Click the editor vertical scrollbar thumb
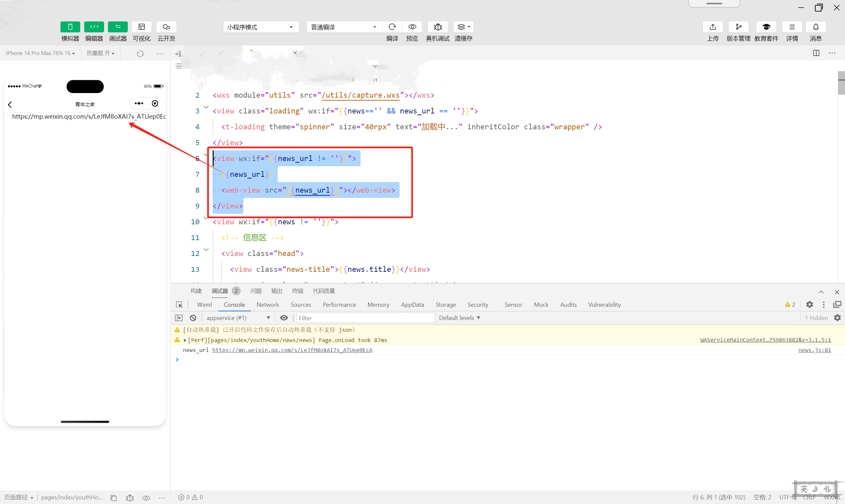The image size is (845, 504). [x=841, y=83]
